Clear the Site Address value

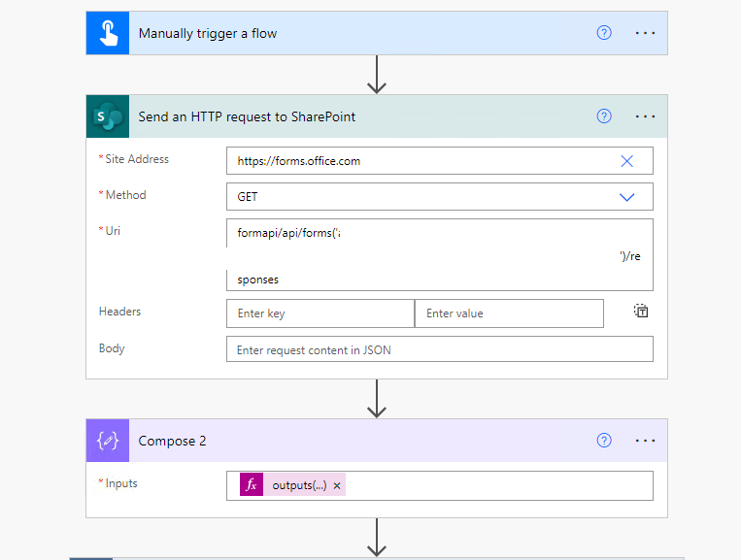(x=626, y=161)
